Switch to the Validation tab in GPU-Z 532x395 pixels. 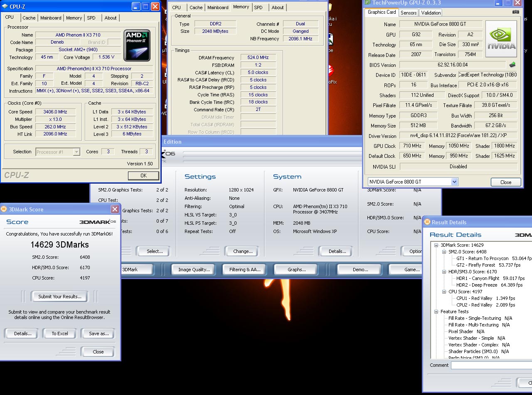(x=431, y=13)
